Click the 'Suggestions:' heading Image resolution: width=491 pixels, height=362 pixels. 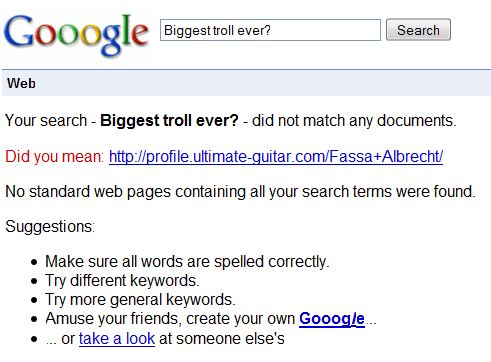pos(50,227)
